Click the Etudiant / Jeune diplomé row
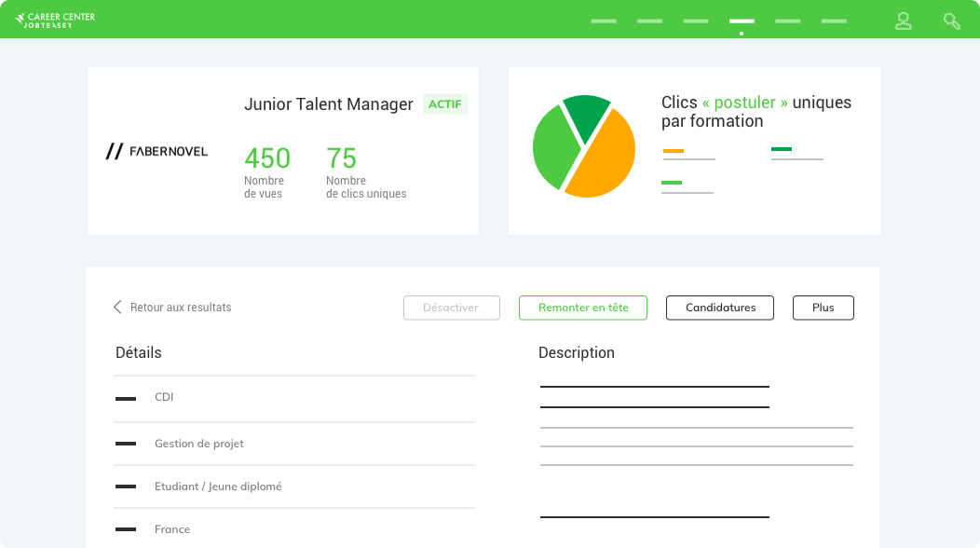 [x=294, y=486]
